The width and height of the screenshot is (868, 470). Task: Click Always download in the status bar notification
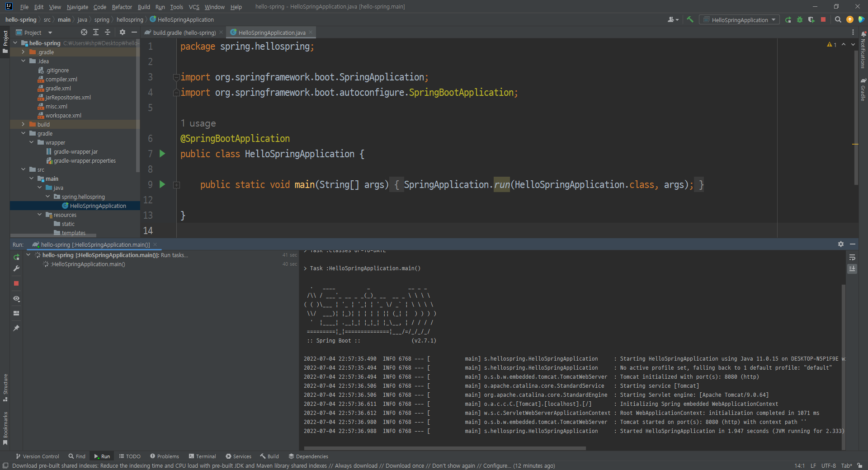356,465
